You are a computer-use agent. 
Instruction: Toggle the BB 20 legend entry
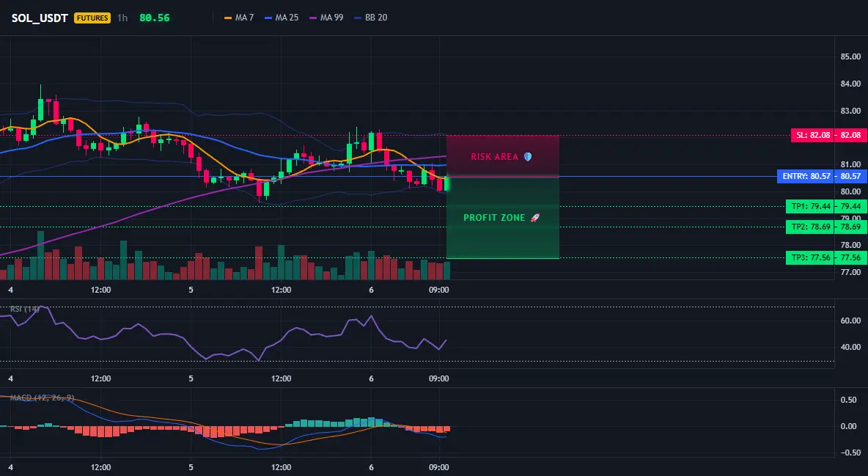(371, 18)
